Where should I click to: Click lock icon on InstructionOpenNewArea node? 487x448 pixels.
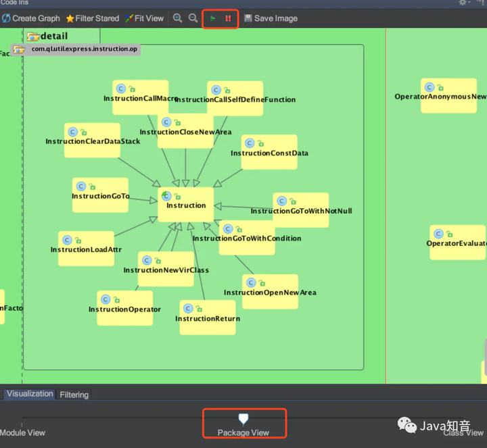(262, 283)
